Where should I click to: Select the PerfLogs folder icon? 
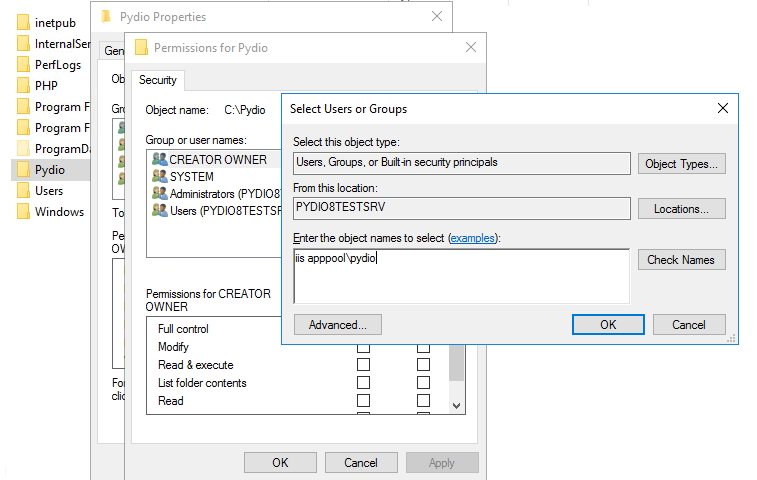coord(23,65)
